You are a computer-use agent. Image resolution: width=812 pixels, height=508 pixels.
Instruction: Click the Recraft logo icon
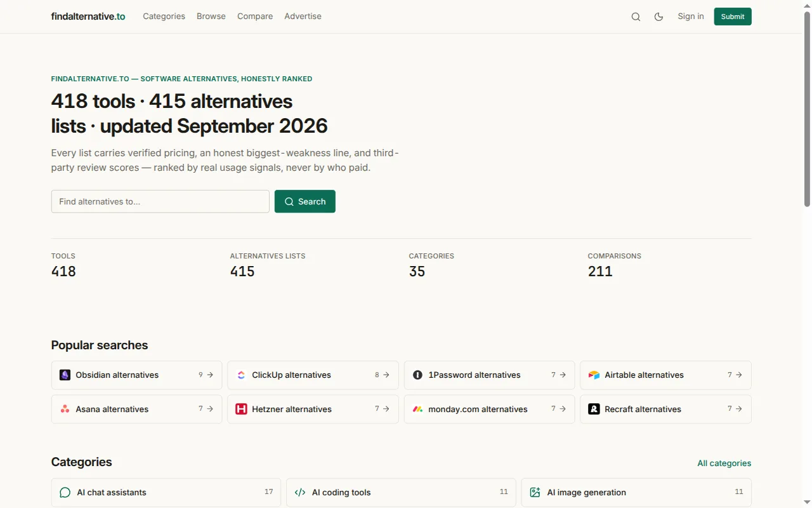[x=594, y=409]
